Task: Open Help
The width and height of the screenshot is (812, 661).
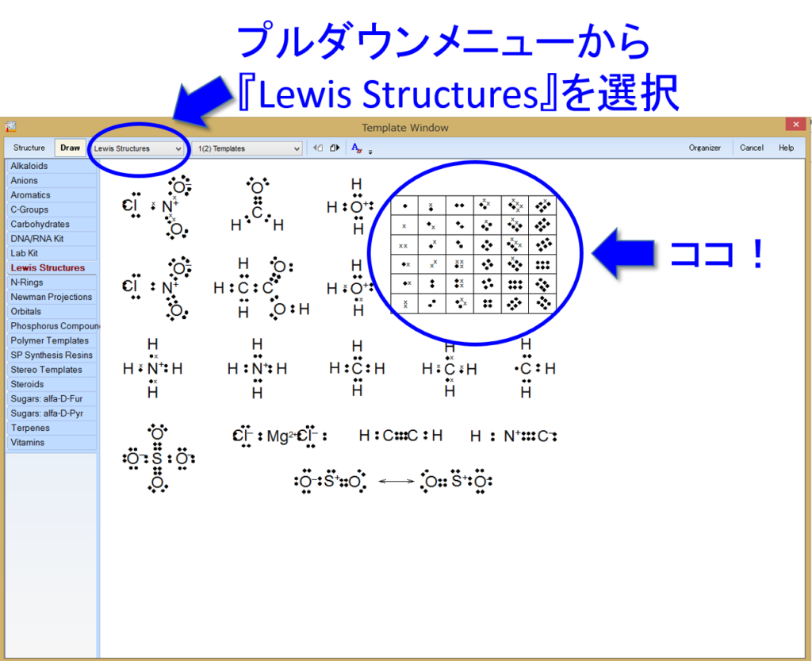Action: [x=787, y=148]
